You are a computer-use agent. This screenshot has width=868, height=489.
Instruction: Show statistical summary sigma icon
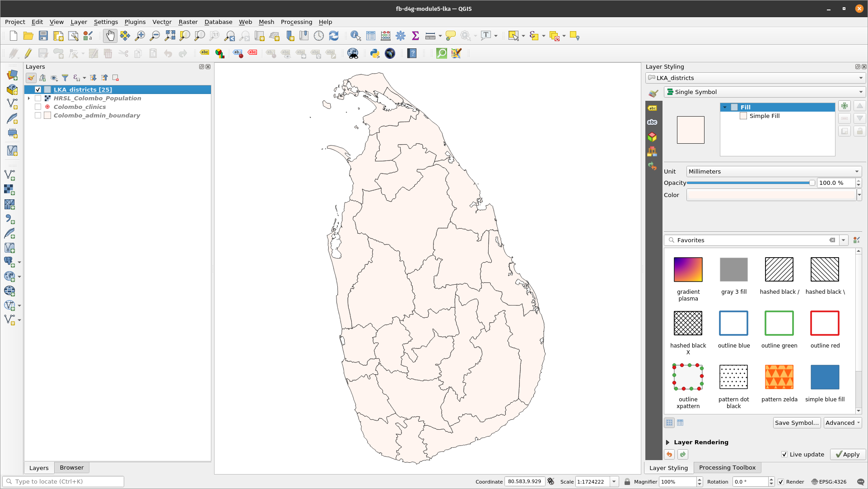click(415, 36)
